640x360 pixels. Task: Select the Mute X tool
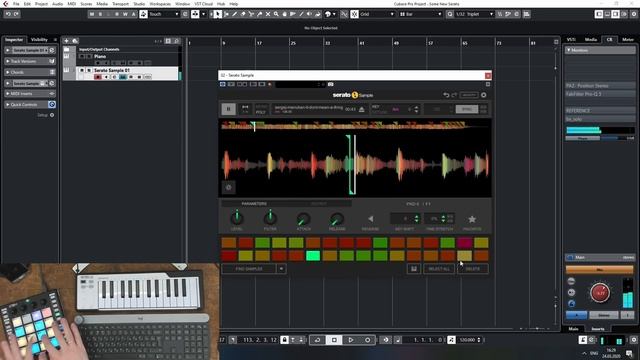[x=268, y=14]
